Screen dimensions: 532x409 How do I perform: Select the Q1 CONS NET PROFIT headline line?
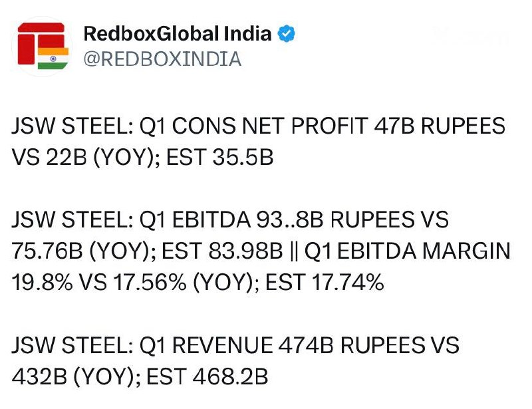[258, 126]
